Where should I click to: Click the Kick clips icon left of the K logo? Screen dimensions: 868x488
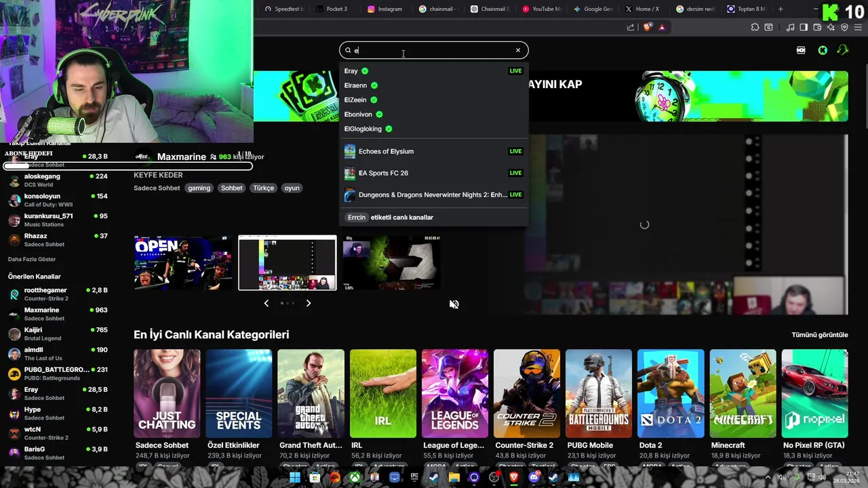801,50
